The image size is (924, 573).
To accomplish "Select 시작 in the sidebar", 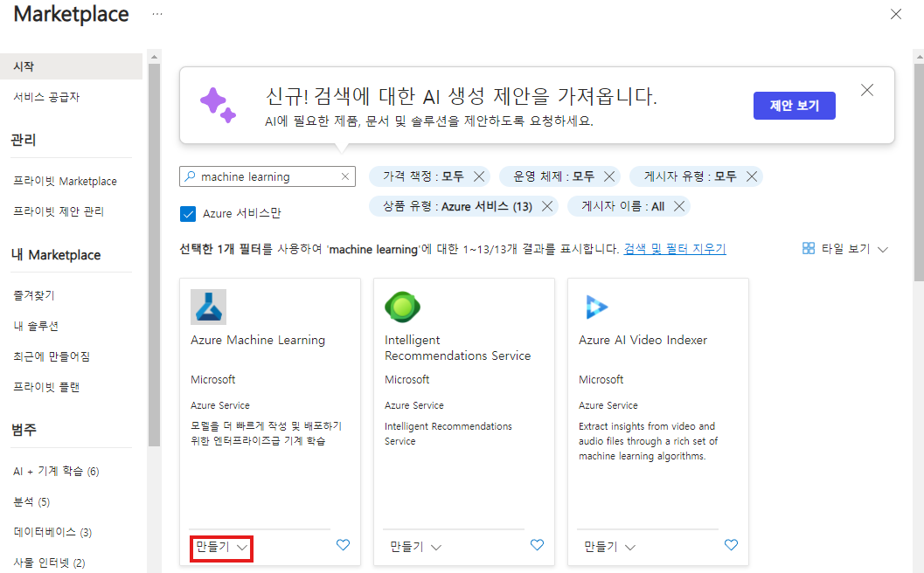I will tap(72, 66).
